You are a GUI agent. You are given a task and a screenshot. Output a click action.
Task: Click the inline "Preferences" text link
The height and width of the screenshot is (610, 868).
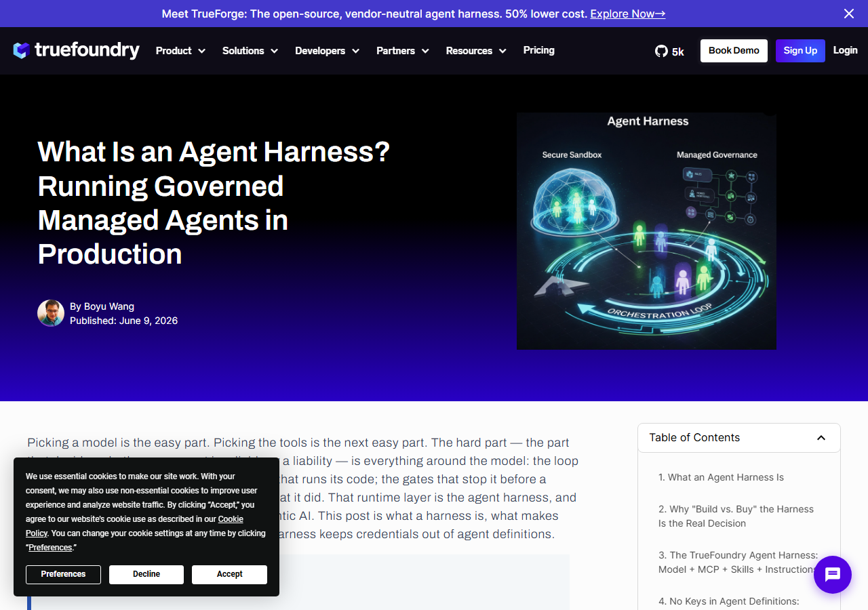pyautogui.click(x=50, y=548)
